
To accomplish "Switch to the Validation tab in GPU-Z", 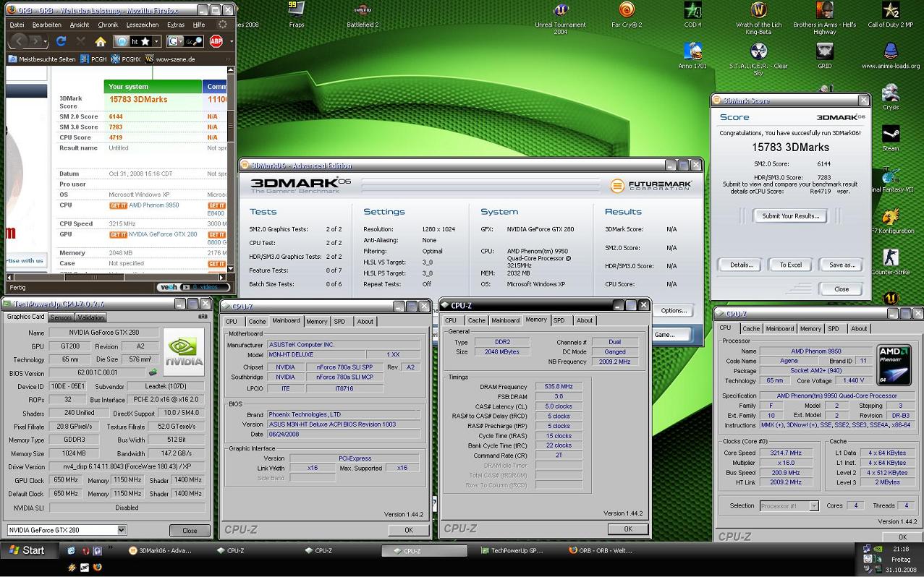I will coord(90,317).
